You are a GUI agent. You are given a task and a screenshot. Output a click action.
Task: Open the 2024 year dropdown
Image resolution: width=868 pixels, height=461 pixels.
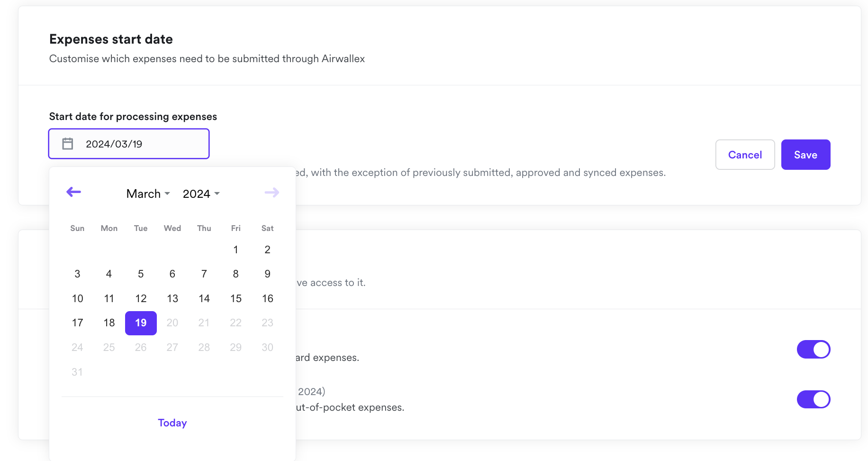point(201,194)
